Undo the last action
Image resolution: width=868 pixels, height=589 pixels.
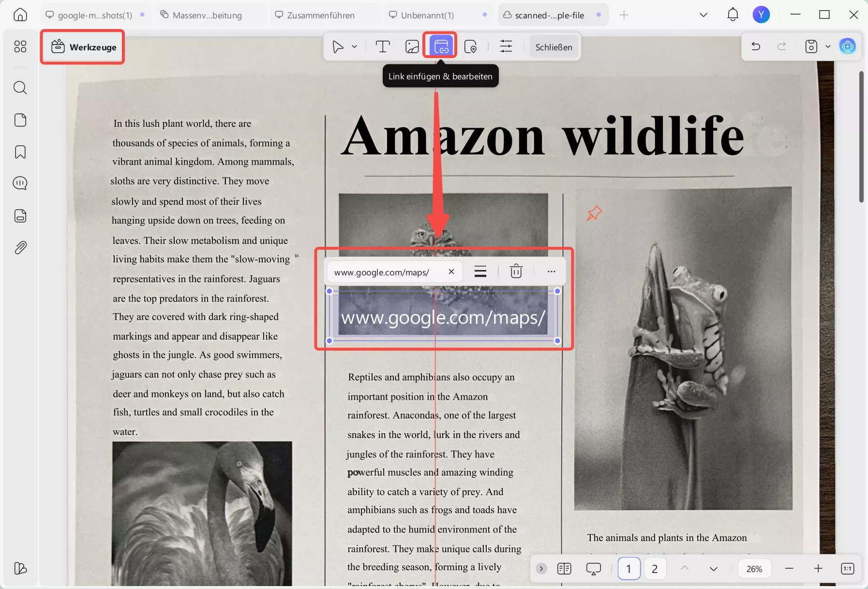755,46
